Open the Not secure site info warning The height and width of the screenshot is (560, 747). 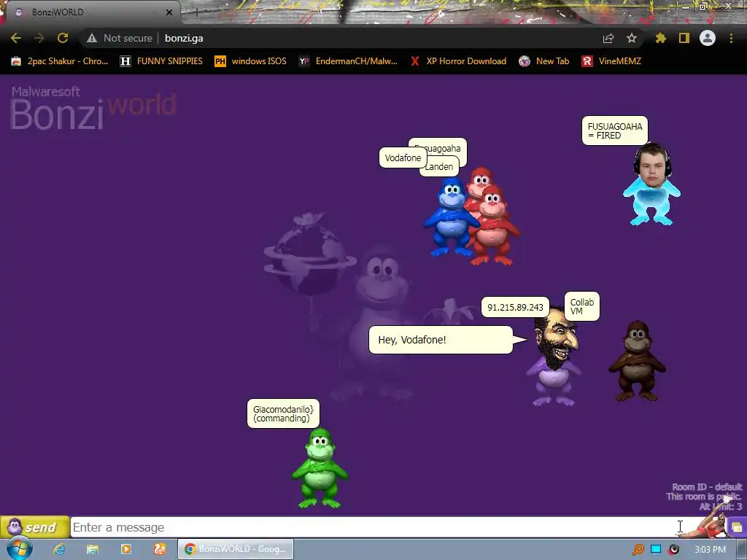coord(120,38)
